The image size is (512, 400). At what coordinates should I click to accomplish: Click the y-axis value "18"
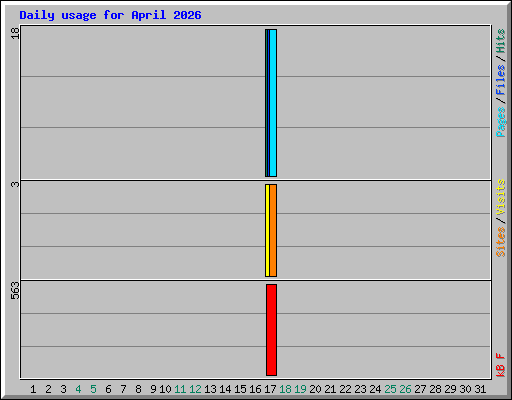pos(15,33)
